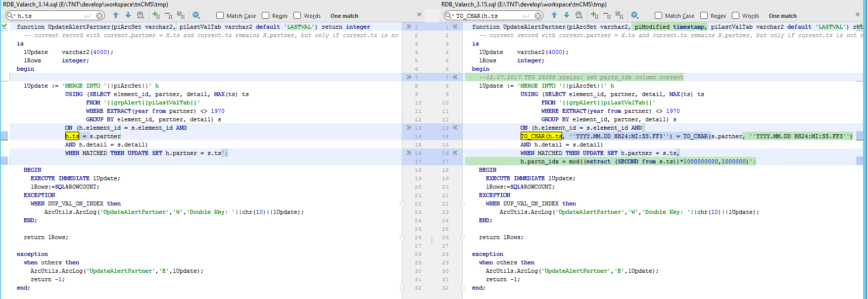Expand search settings gear menu in right pane
868x299 pixels.
pyautogui.click(x=635, y=15)
